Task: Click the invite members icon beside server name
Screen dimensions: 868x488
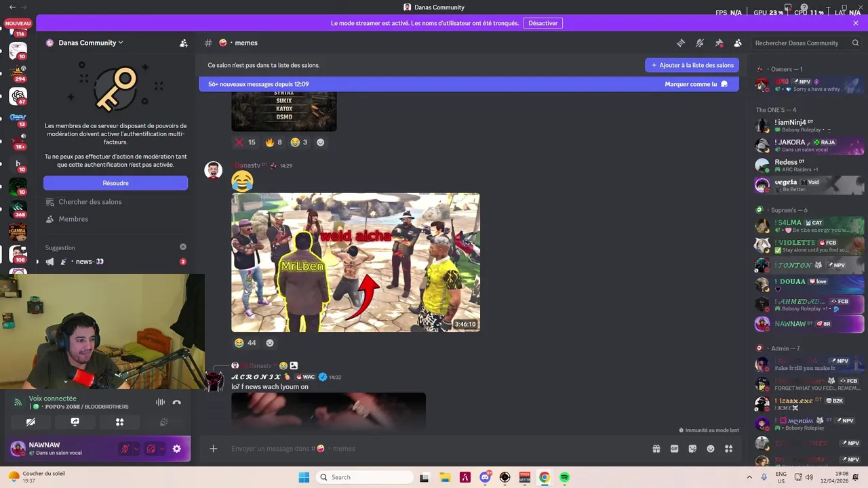Action: (183, 43)
